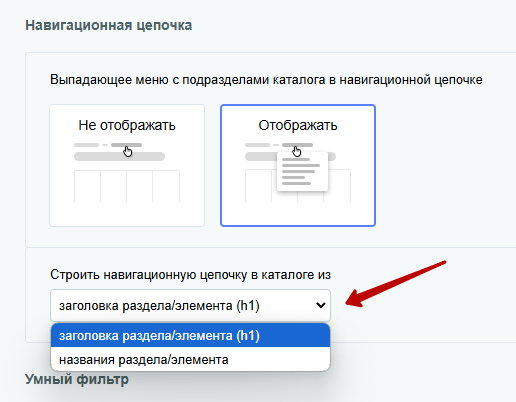Click the "Не отображать" title text
This screenshot has width=516, height=402.
127,125
